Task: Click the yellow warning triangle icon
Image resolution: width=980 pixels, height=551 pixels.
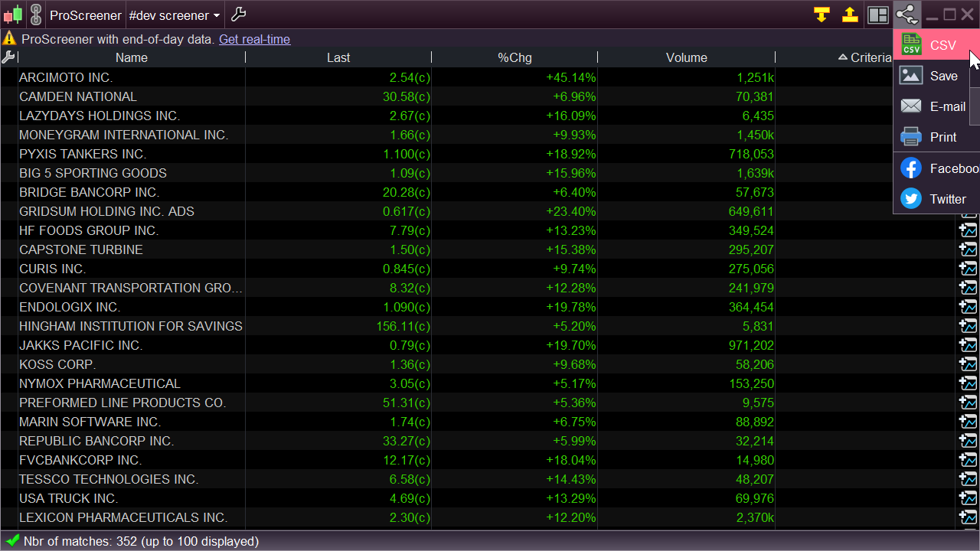Action: click(9, 38)
